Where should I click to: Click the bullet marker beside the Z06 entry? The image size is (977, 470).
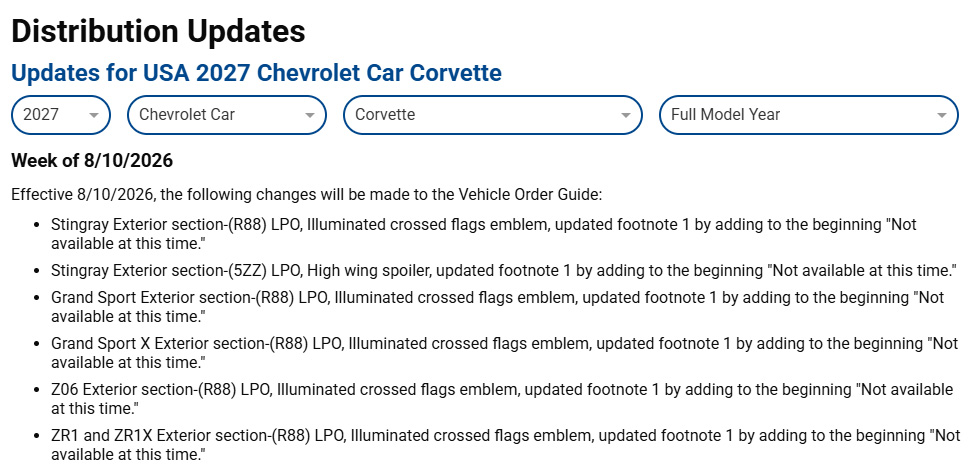tap(37, 391)
